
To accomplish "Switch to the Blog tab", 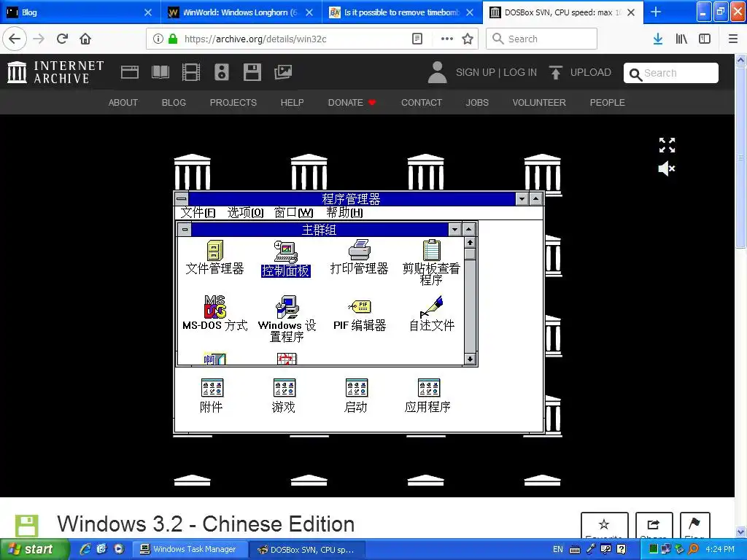I will (80, 12).
